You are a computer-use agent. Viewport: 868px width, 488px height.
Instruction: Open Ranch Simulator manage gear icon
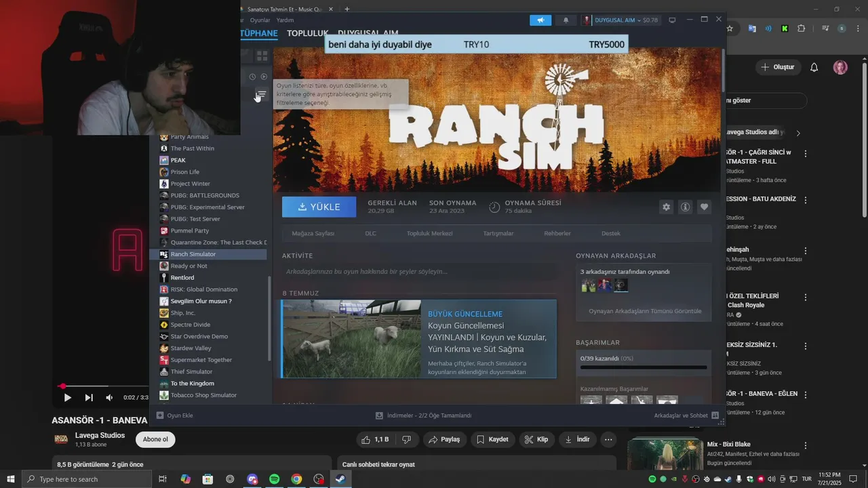pos(666,207)
